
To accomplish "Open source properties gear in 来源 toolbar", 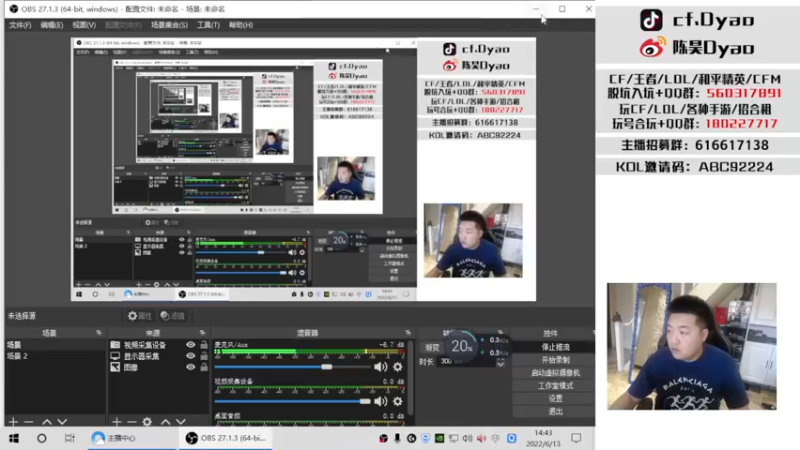I will [x=147, y=422].
